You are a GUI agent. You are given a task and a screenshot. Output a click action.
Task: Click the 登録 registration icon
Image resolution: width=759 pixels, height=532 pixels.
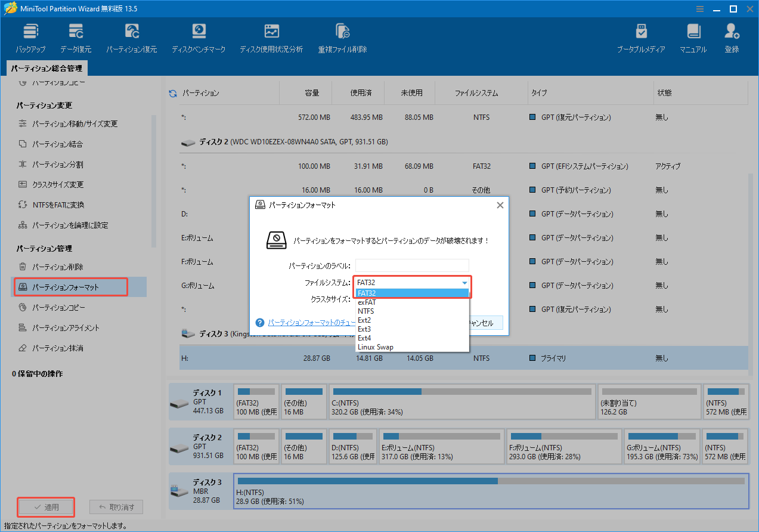pyautogui.click(x=732, y=37)
